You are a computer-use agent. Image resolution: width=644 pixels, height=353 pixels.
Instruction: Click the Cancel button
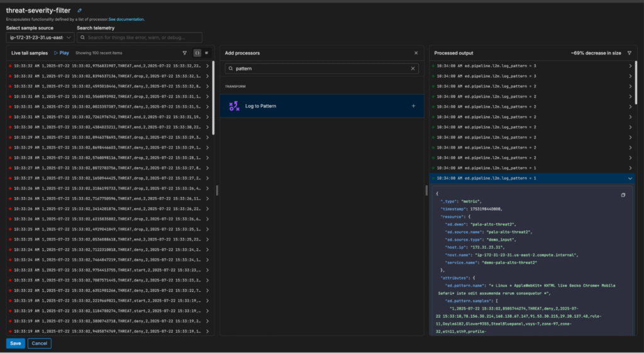tap(39, 344)
